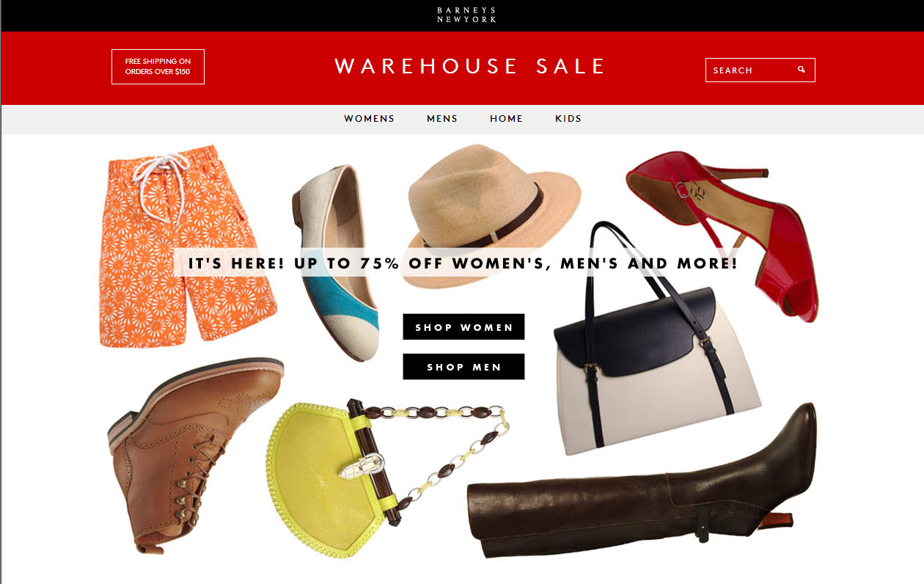Click the tan fedora hat image
This screenshot has width=924, height=584.
pos(494,205)
